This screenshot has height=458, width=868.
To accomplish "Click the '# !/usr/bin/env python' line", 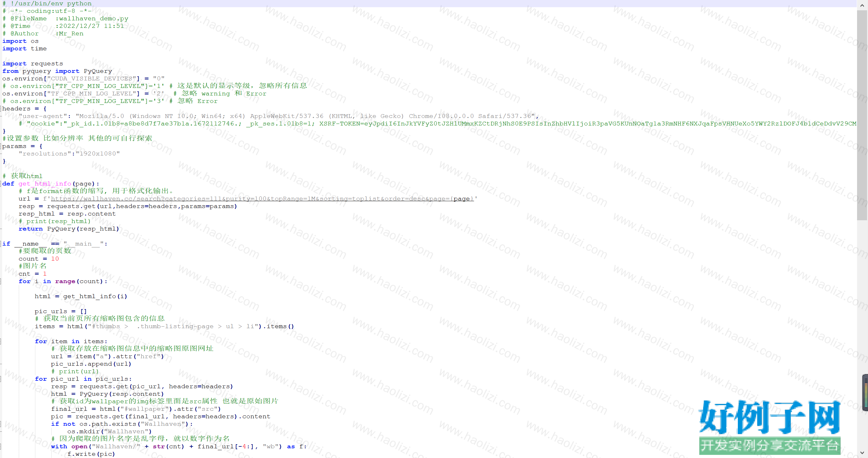I will [x=47, y=3].
